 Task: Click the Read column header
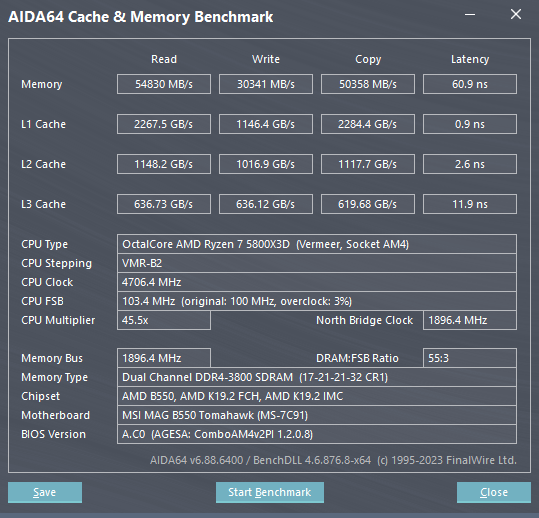164,59
